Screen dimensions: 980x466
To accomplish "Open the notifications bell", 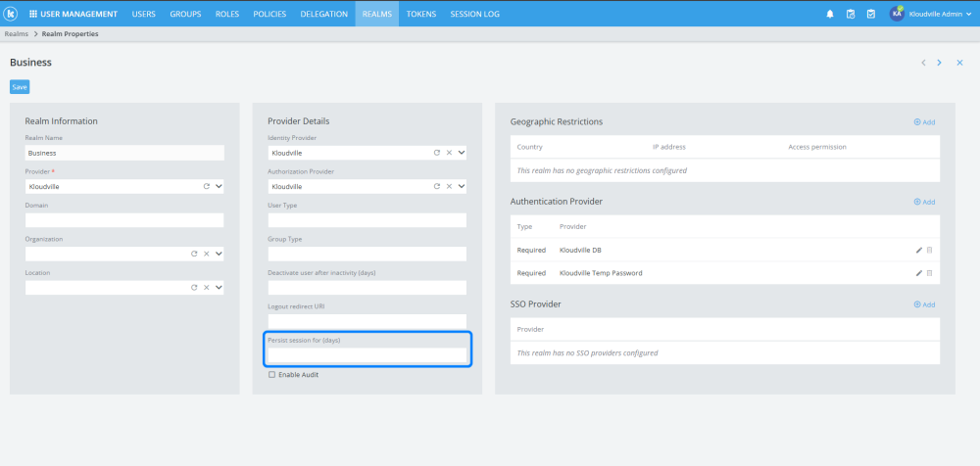I will 830,14.
